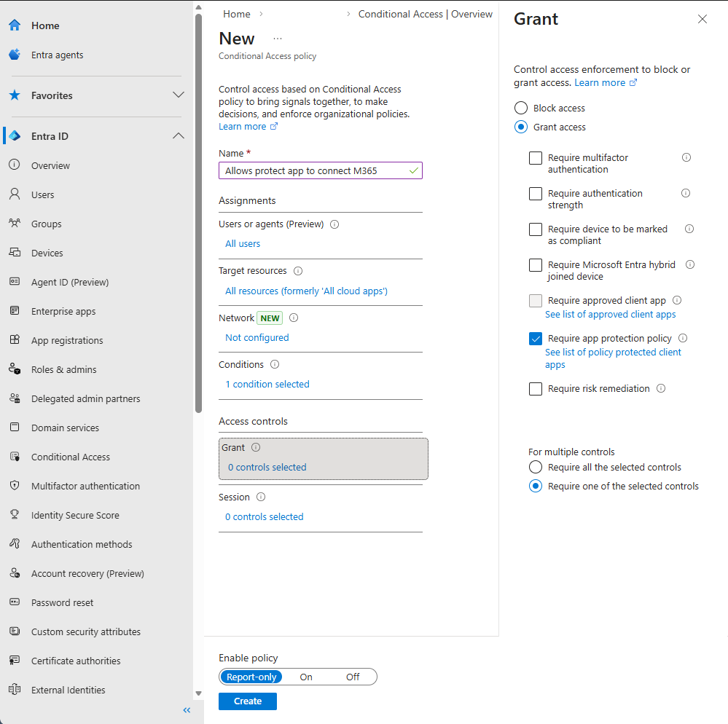This screenshot has width=728, height=724.
Task: Set Enable policy to Off
Action: coord(353,677)
